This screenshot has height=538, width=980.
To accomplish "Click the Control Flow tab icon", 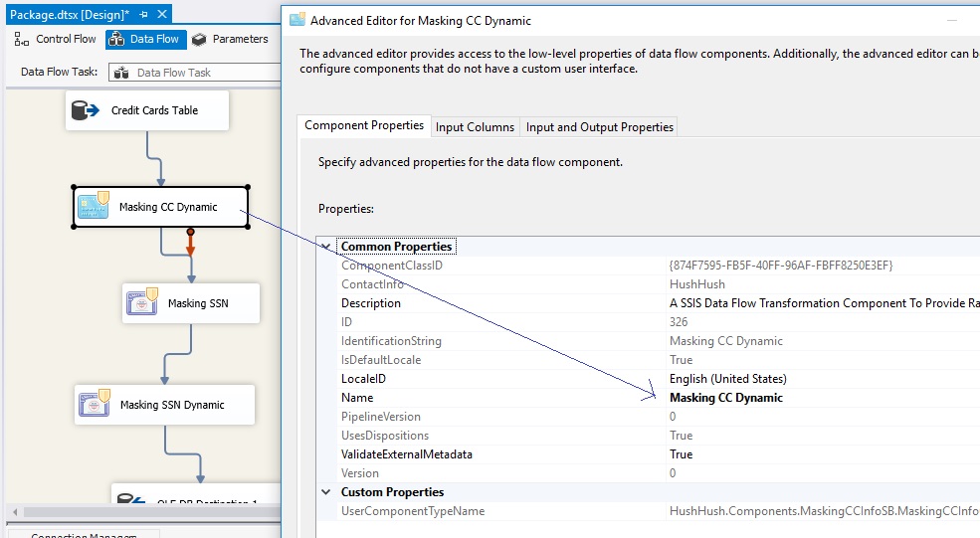I will tap(21, 39).
